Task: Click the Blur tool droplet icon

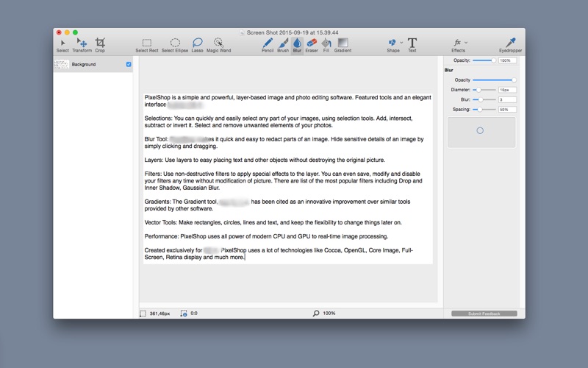Action: pos(297,43)
